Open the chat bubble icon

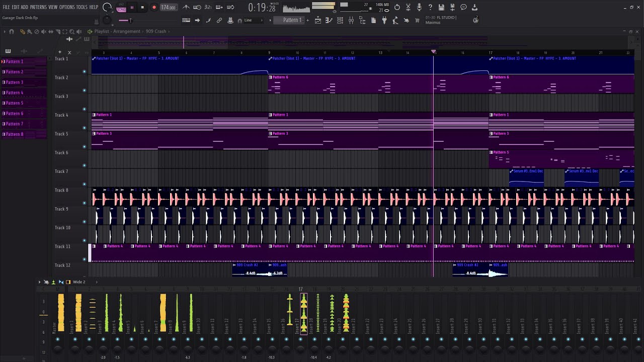(x=463, y=7)
